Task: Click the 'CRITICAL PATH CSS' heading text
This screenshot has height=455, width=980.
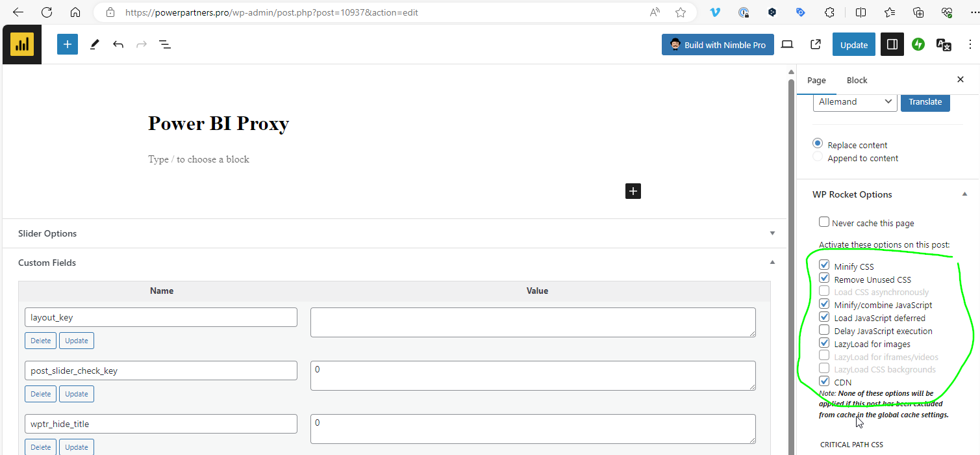Action: coord(851,445)
